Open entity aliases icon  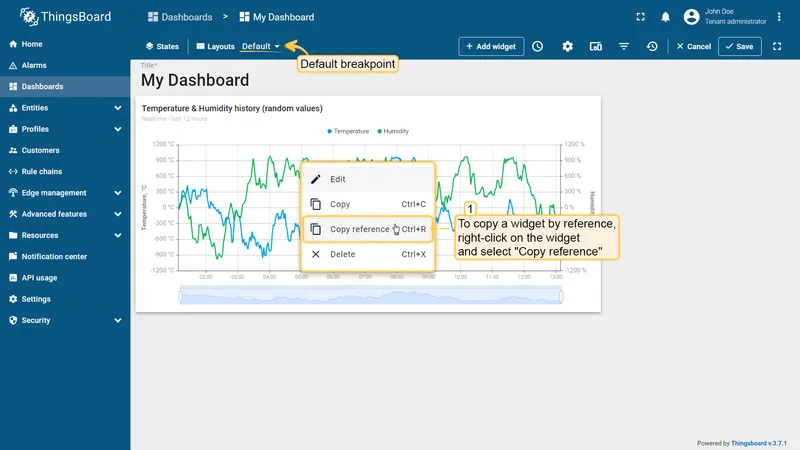coord(595,46)
